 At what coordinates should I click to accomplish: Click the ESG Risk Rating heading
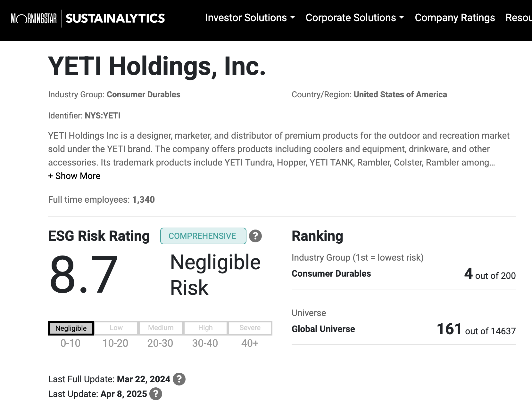pyautogui.click(x=99, y=236)
